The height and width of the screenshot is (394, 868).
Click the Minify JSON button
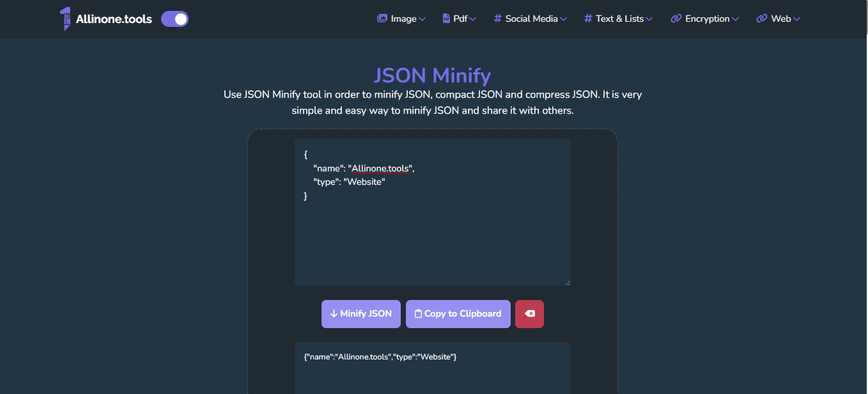click(x=361, y=314)
